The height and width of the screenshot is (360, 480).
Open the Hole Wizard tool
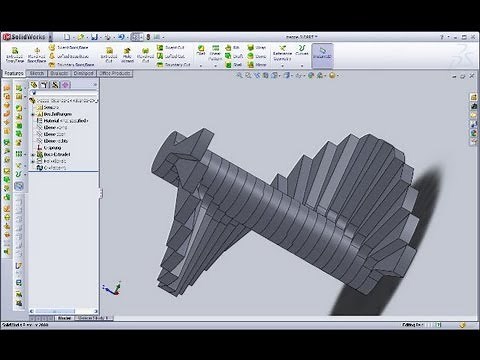click(x=127, y=55)
